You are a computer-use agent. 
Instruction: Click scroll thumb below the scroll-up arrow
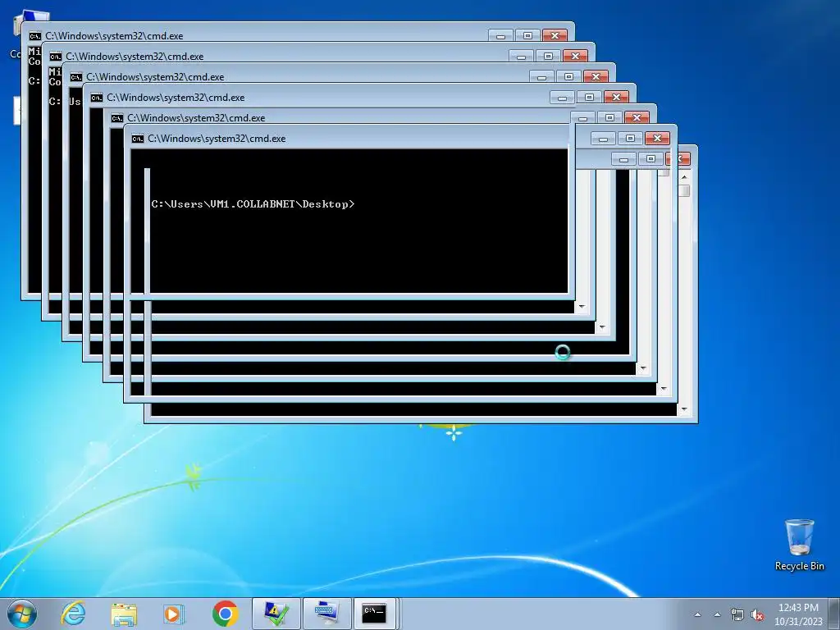(684, 190)
